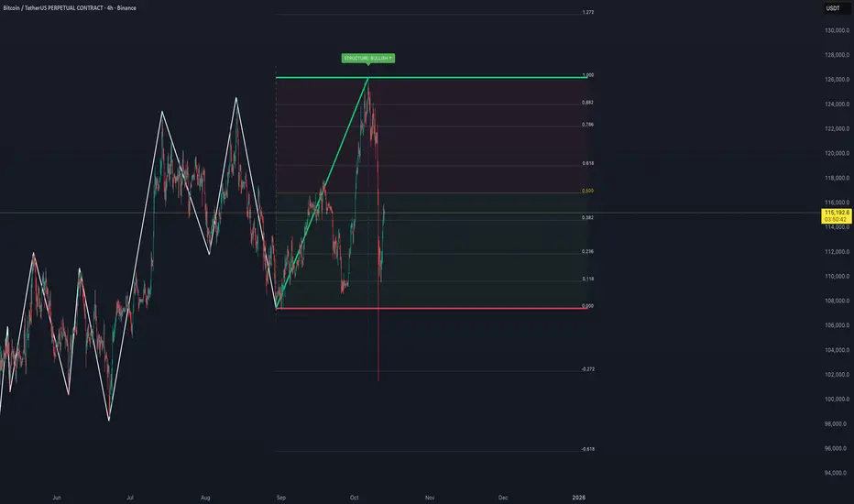Screen dimensions: 854x504
Task: Click Oct on the time axis
Action: 355,498
